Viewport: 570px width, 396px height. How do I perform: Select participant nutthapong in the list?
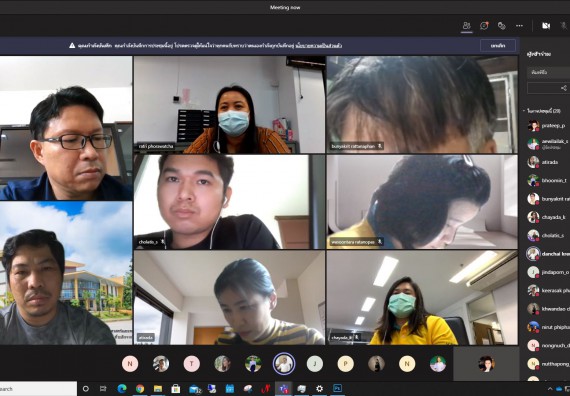click(x=548, y=364)
